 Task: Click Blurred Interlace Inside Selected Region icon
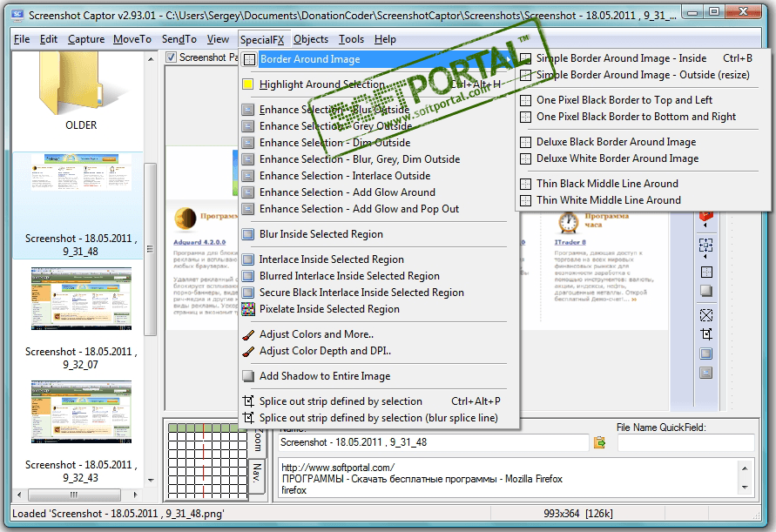pyautogui.click(x=248, y=276)
